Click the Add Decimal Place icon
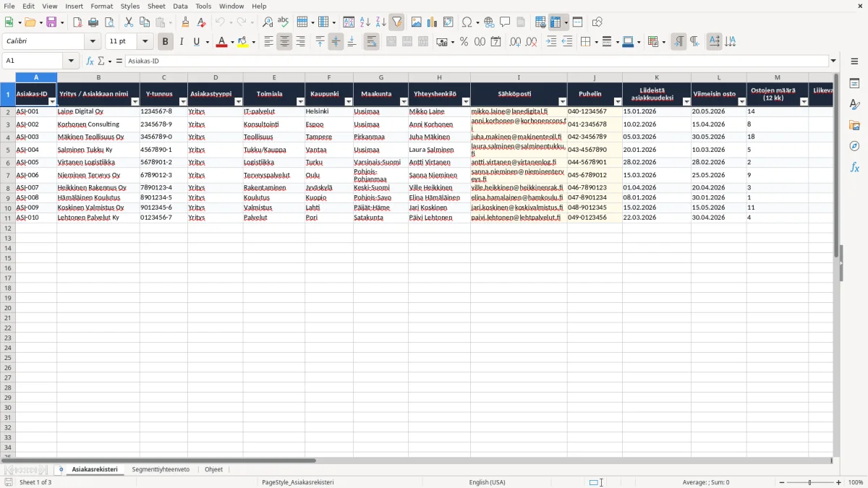Image resolution: width=868 pixels, height=488 pixels. (515, 42)
